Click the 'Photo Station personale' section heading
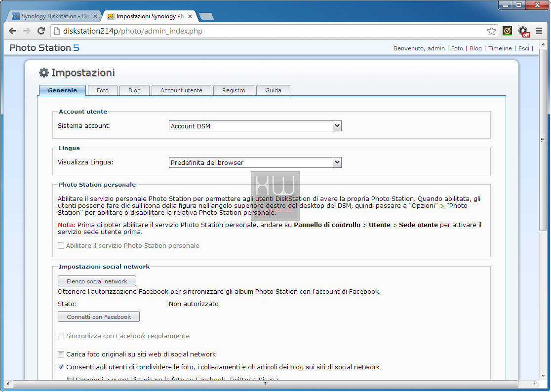Viewport: 551px width, 392px height. (97, 185)
